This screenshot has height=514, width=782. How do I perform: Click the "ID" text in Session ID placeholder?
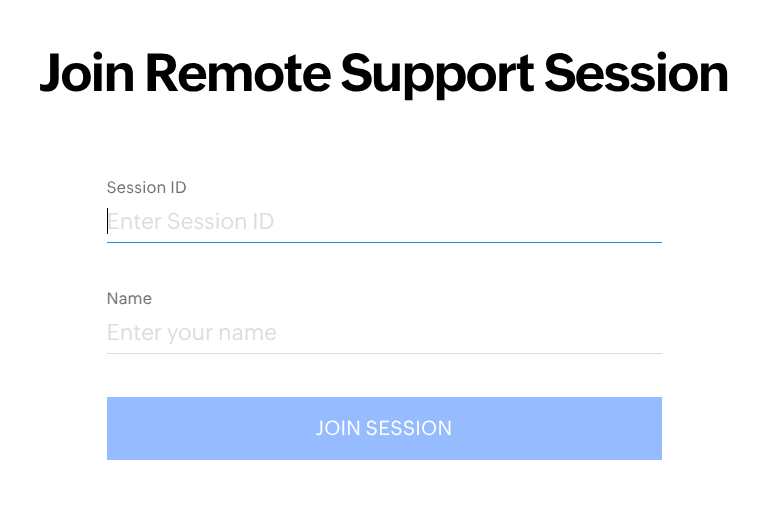pyautogui.click(x=262, y=221)
